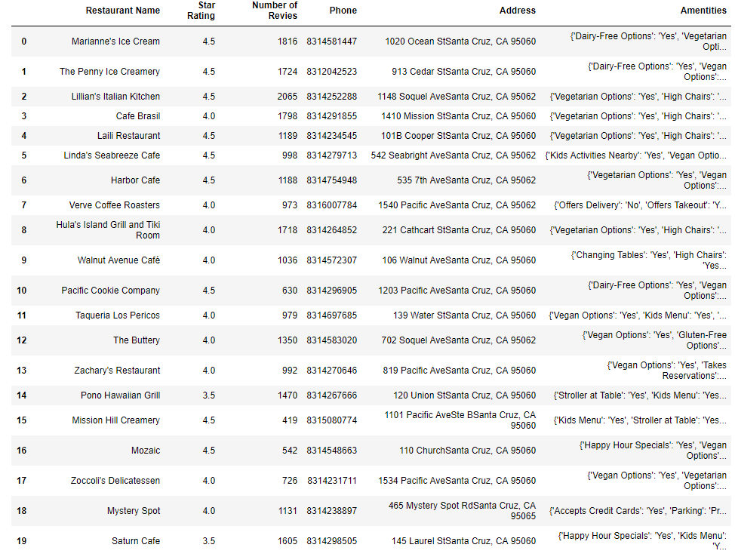Click address 913 Cedar St Santa Cruz
This screenshot has width=735, height=560.
point(463,72)
